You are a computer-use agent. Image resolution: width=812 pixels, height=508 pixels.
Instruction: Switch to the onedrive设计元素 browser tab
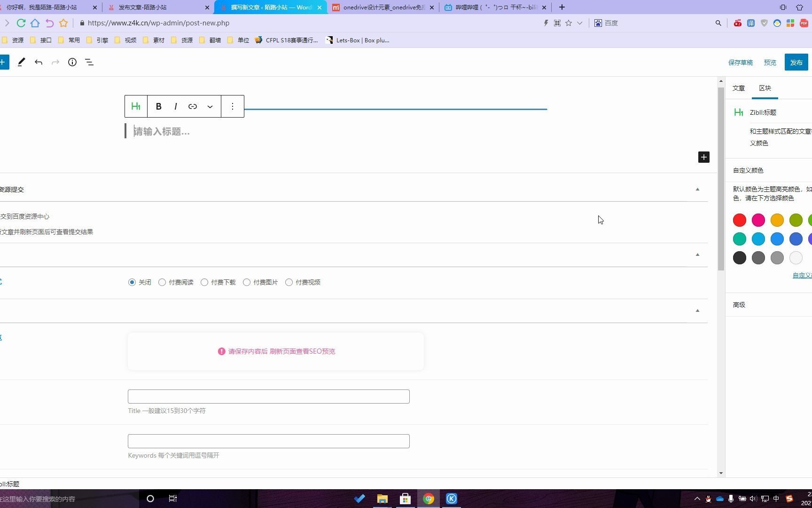coord(383,7)
